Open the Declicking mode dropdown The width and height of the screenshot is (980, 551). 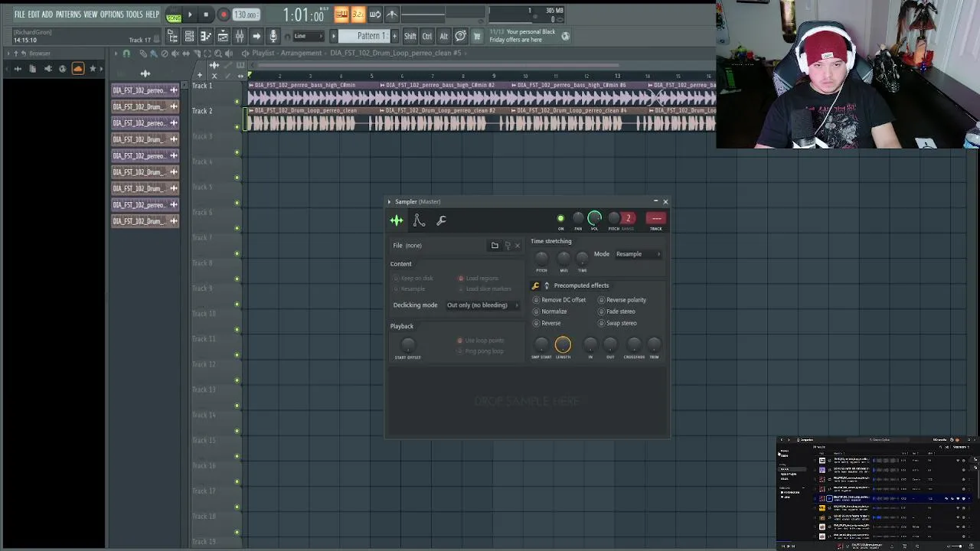[482, 305]
